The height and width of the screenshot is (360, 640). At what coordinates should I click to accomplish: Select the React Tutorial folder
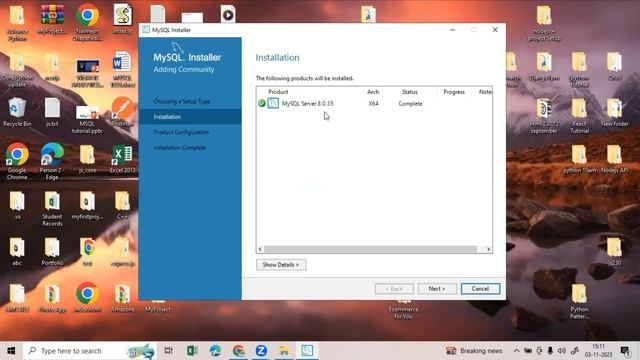[579, 116]
